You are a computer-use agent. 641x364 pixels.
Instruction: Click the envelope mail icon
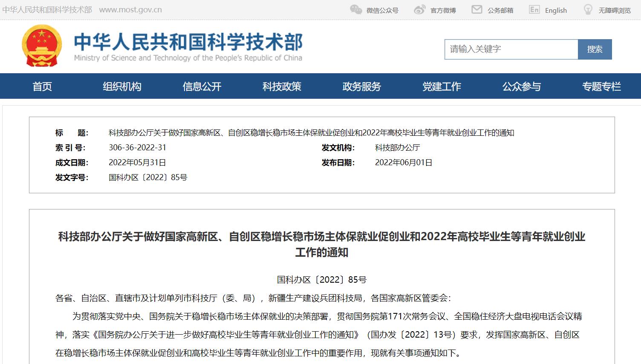(x=477, y=9)
